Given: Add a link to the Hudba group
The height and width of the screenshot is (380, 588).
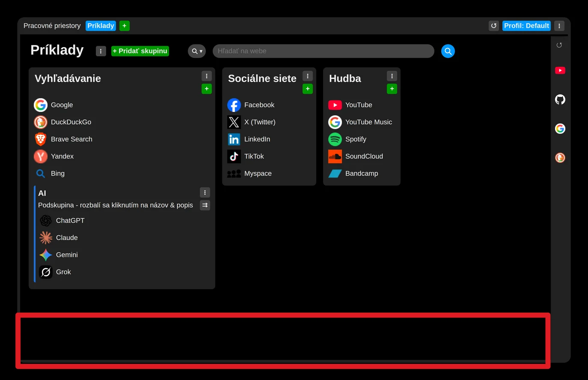Looking at the screenshot, I should [392, 89].
